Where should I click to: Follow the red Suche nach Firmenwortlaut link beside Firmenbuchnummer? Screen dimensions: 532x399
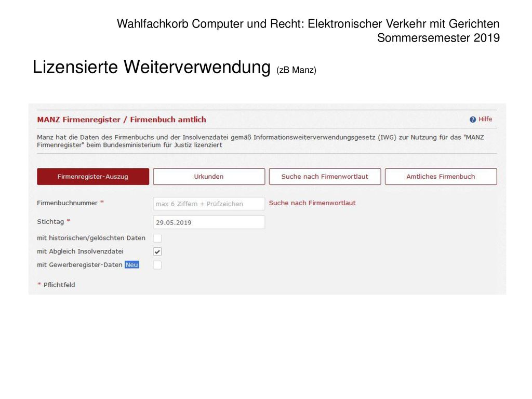tap(312, 203)
